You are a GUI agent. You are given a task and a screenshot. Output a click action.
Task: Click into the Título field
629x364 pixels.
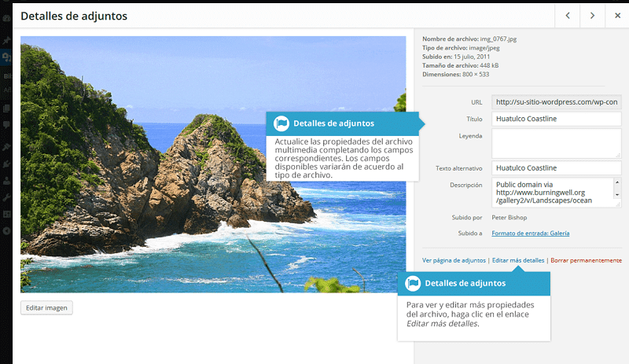click(557, 119)
